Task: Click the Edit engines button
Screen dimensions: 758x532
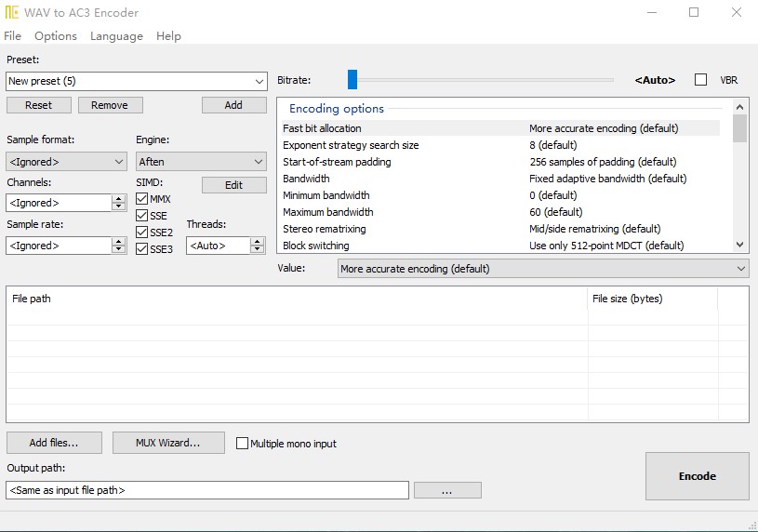Action: pos(234,185)
